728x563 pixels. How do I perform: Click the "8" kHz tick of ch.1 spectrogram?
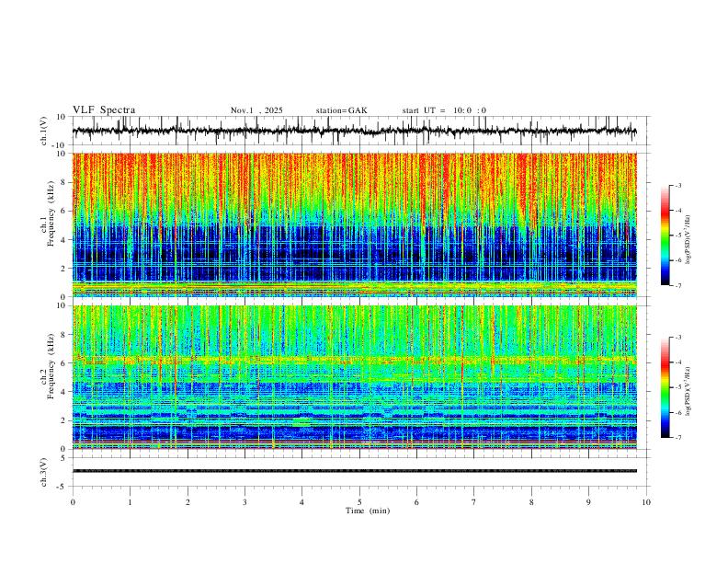click(63, 182)
